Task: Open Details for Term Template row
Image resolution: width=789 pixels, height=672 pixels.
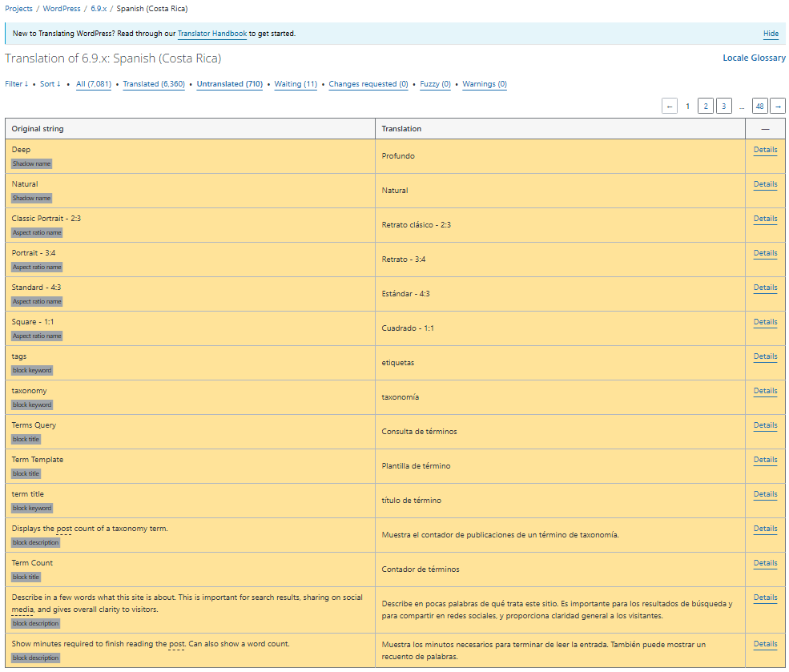Action: (x=765, y=460)
